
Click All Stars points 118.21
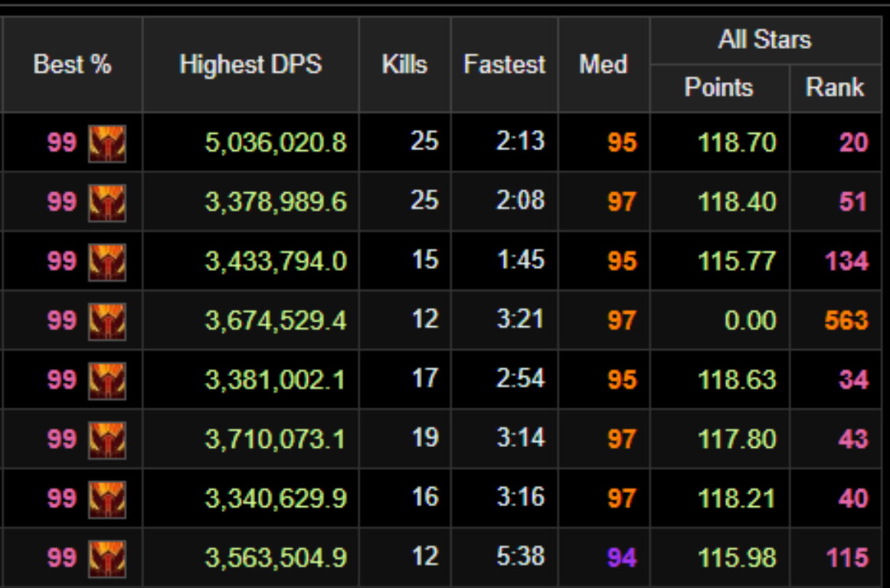pos(737,498)
